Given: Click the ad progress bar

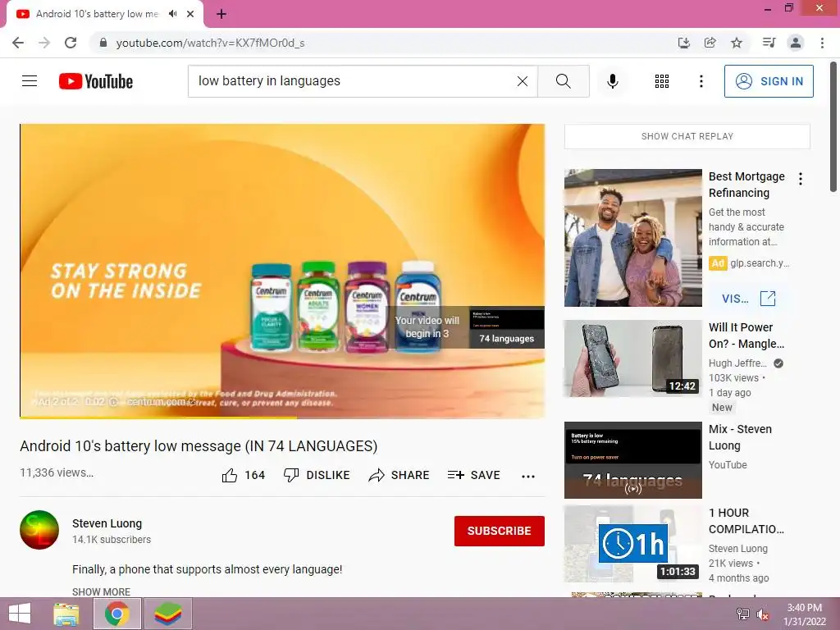Looking at the screenshot, I should pos(282,417).
